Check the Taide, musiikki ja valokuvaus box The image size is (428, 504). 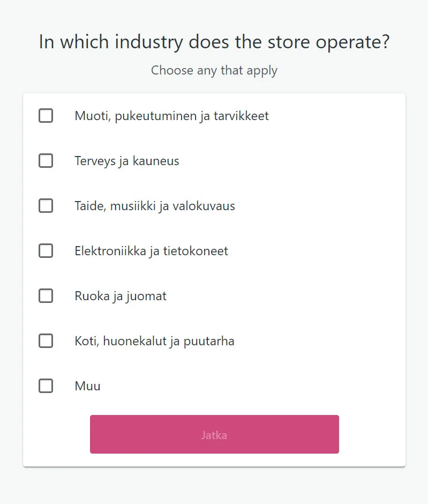click(x=46, y=206)
